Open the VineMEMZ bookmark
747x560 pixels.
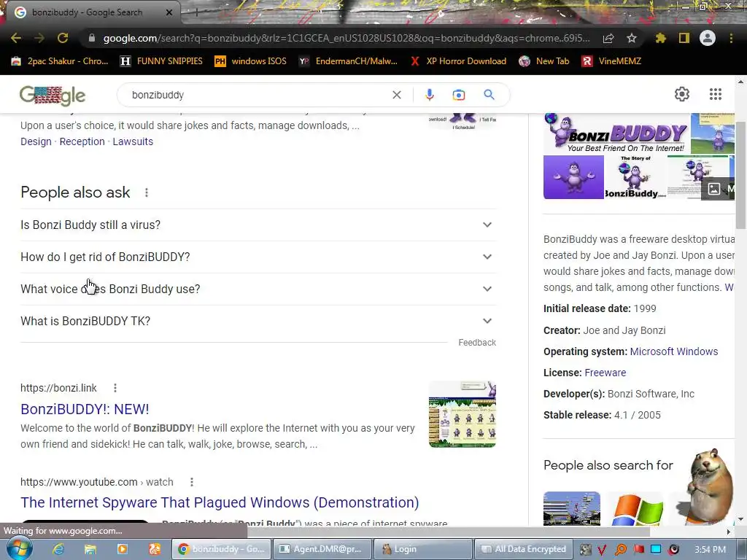tap(612, 61)
